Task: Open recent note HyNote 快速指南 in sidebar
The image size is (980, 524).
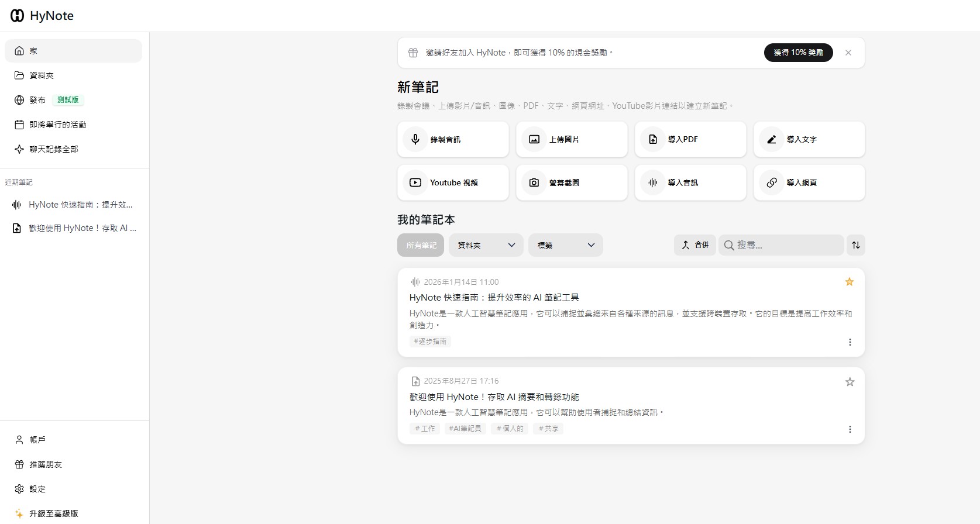Action: pyautogui.click(x=73, y=205)
